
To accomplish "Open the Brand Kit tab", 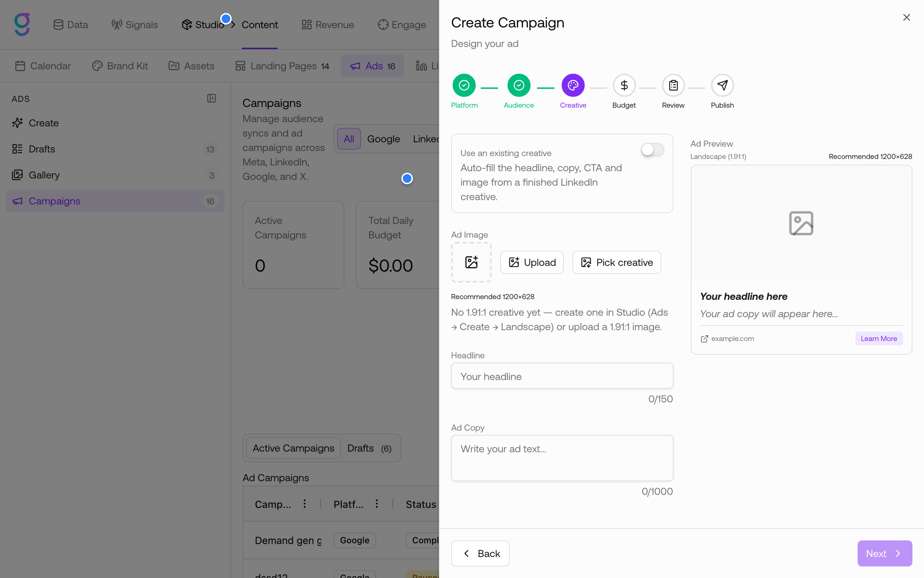I will point(120,66).
